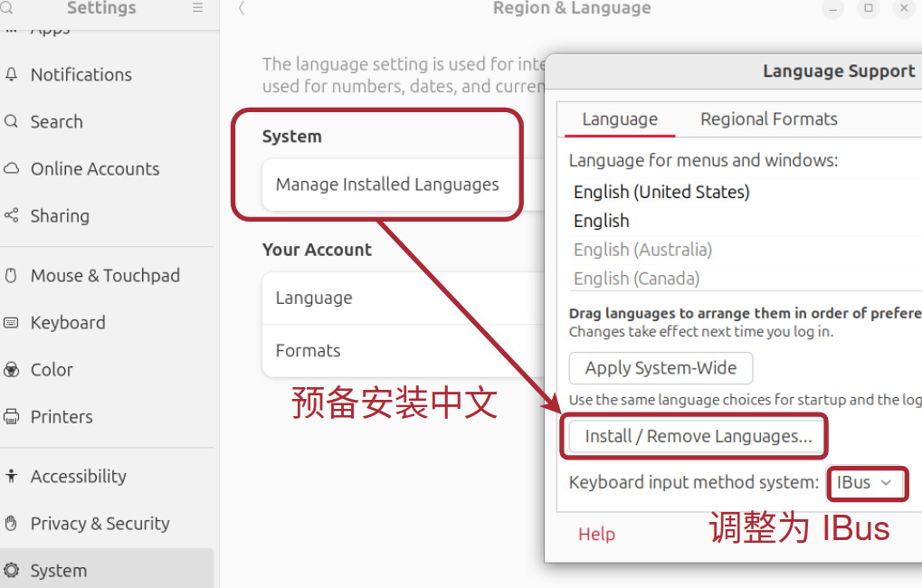Open Help in Language Support dialog
The image size is (922, 588).
tap(596, 535)
